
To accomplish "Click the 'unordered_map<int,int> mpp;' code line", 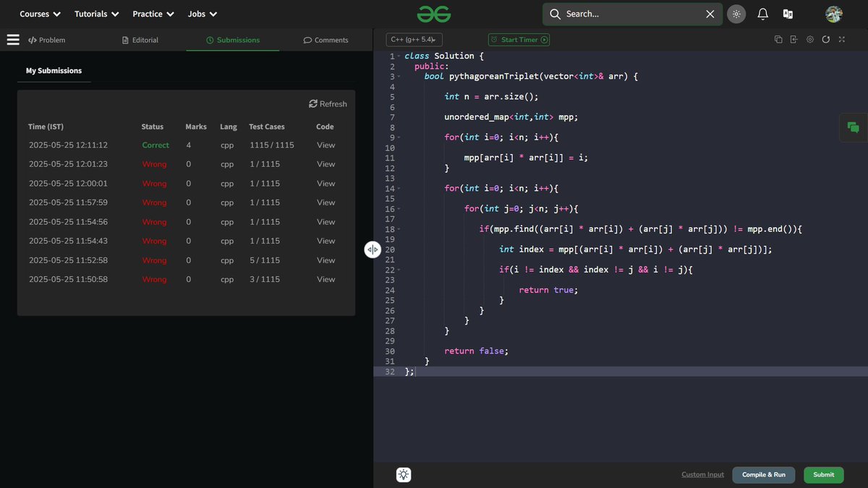I will pos(511,117).
